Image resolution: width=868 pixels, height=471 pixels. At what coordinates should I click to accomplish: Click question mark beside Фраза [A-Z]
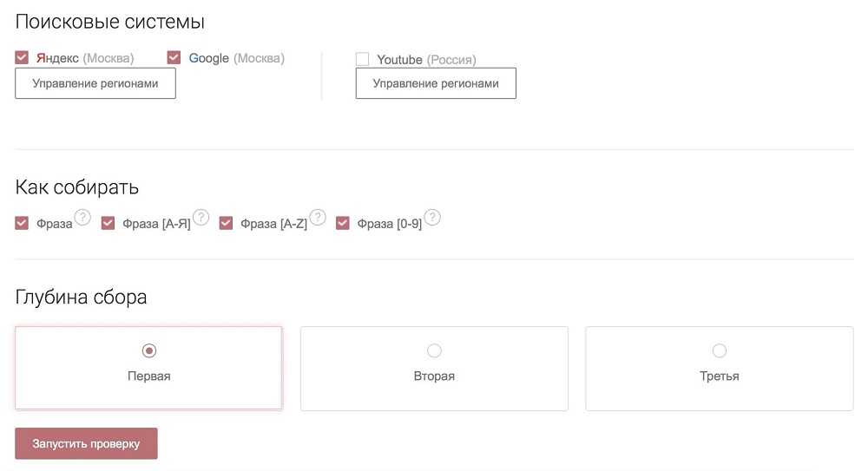(318, 217)
